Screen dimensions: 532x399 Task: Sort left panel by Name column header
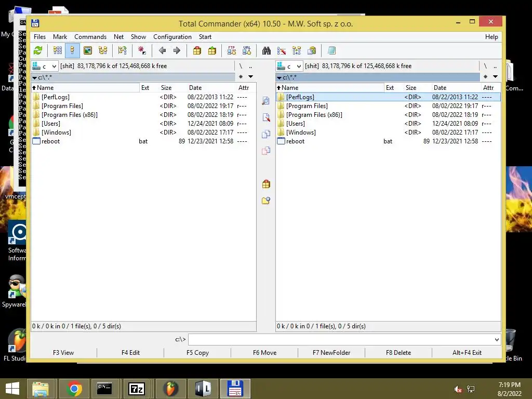[85, 88]
